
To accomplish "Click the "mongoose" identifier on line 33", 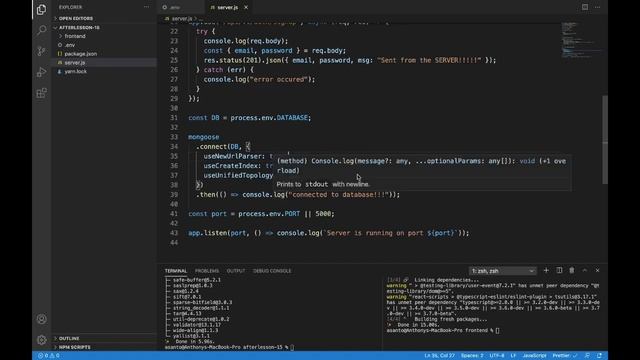I will [203, 137].
